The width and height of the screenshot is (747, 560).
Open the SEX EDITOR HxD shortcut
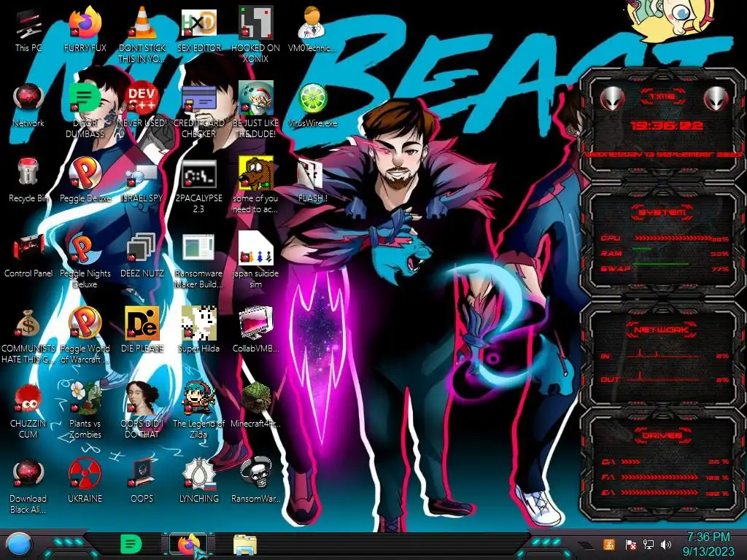(198, 23)
